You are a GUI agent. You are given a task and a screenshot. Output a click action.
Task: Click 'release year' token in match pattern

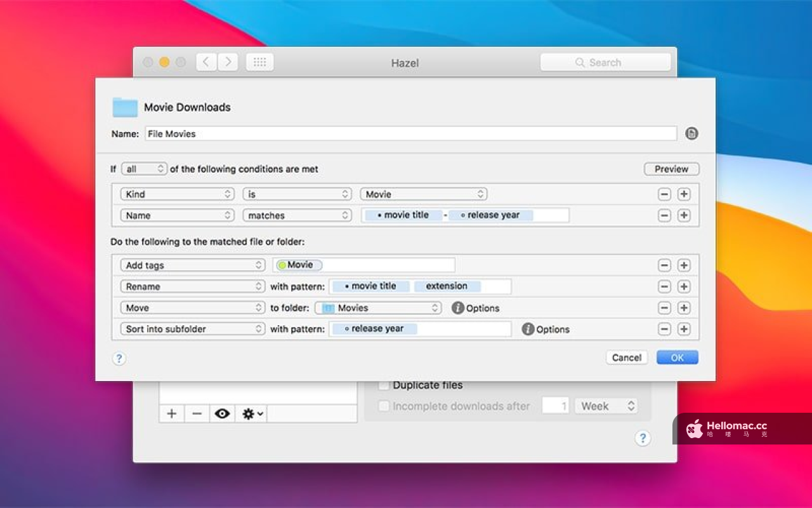point(490,215)
